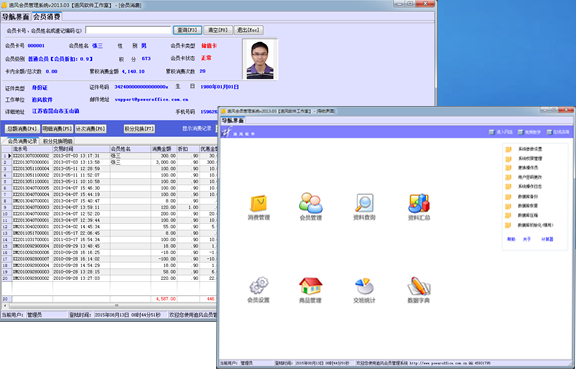Click the 计算器 link
The height and width of the screenshot is (369, 576).
547,239
